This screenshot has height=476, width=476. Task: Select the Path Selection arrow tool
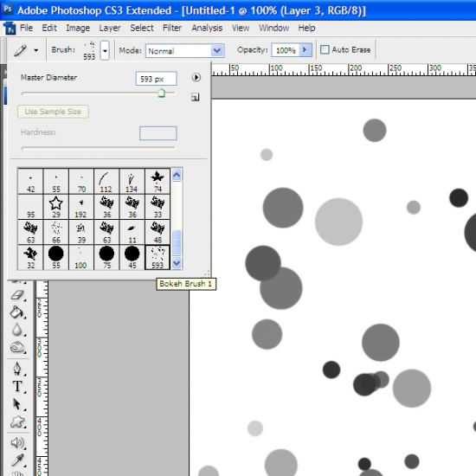point(16,404)
